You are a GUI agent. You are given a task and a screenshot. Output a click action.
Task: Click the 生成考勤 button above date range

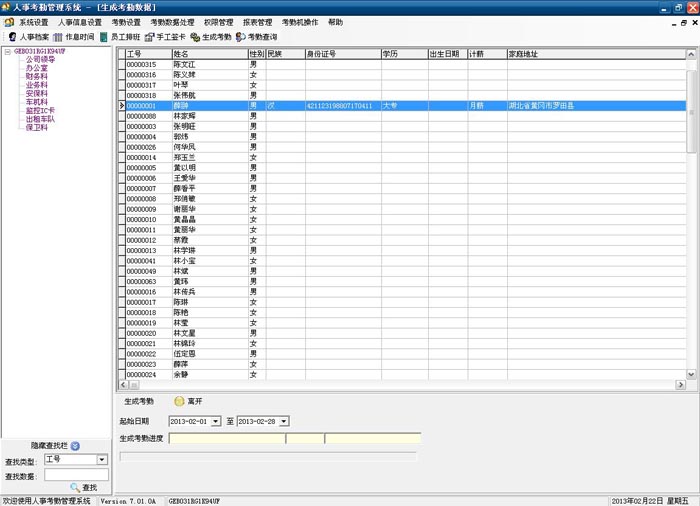pos(138,401)
